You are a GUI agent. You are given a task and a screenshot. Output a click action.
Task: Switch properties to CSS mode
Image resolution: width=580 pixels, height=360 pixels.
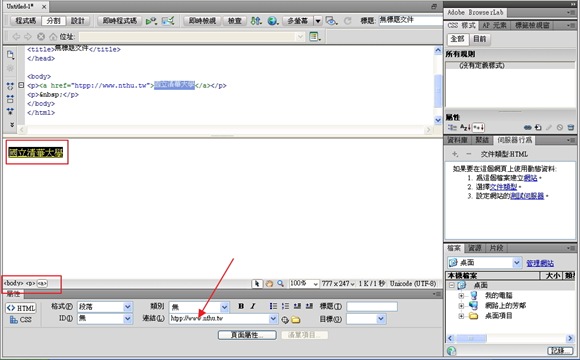[x=21, y=320]
